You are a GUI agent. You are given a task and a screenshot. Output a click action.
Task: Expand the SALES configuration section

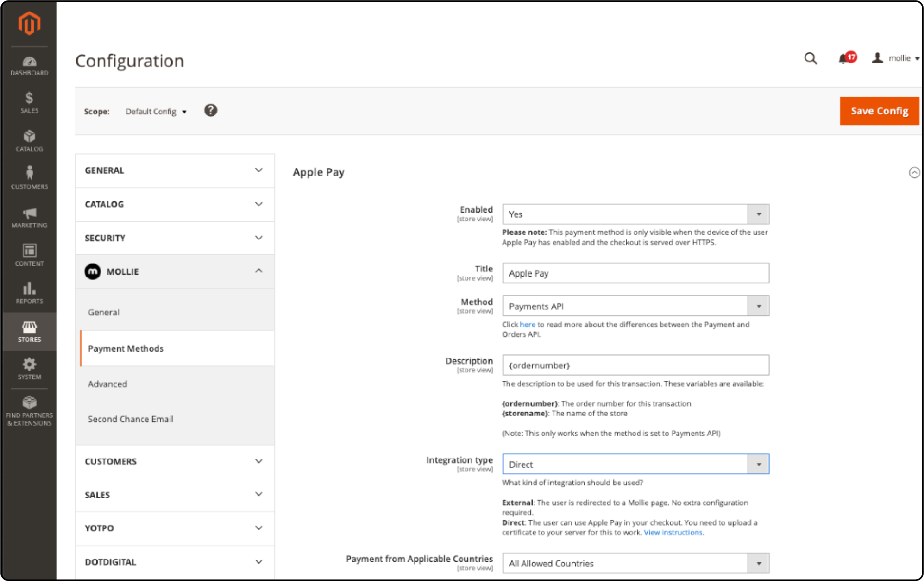point(175,495)
